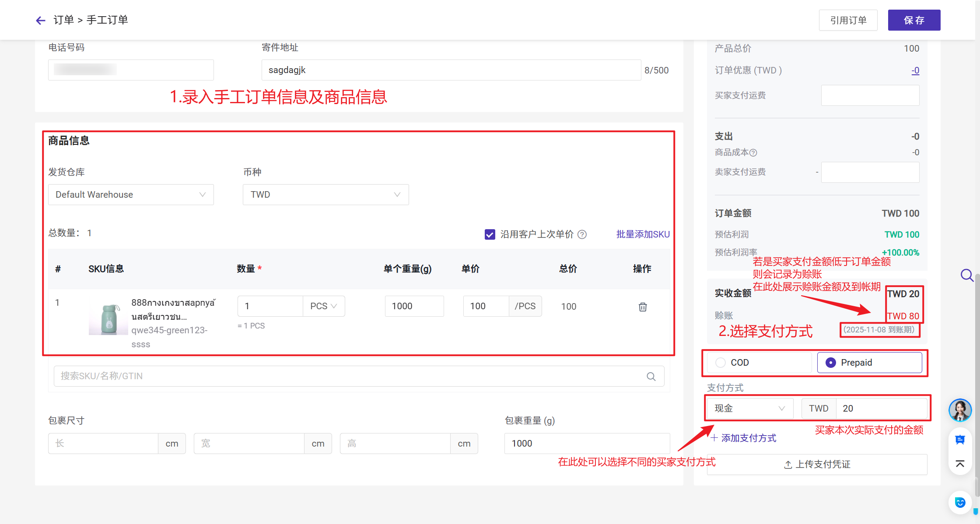Screen dimensions: 980x524
Task: Click the back arrow beside 订单
Action: pos(41,20)
